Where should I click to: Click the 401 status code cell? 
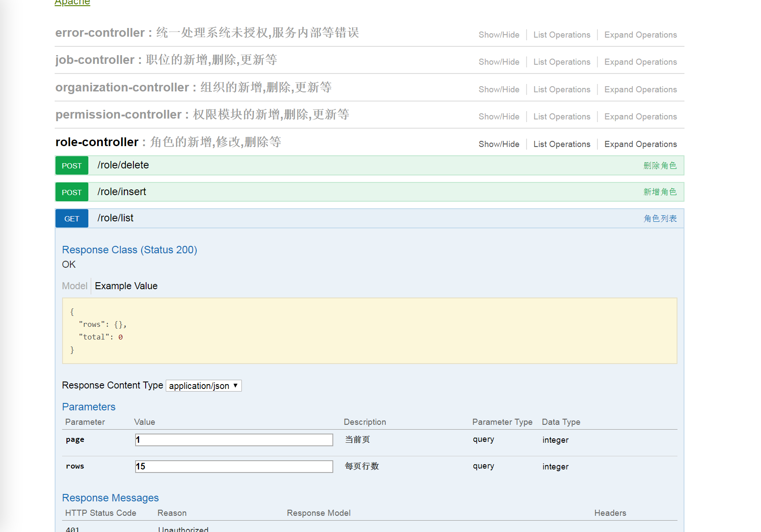click(x=73, y=529)
